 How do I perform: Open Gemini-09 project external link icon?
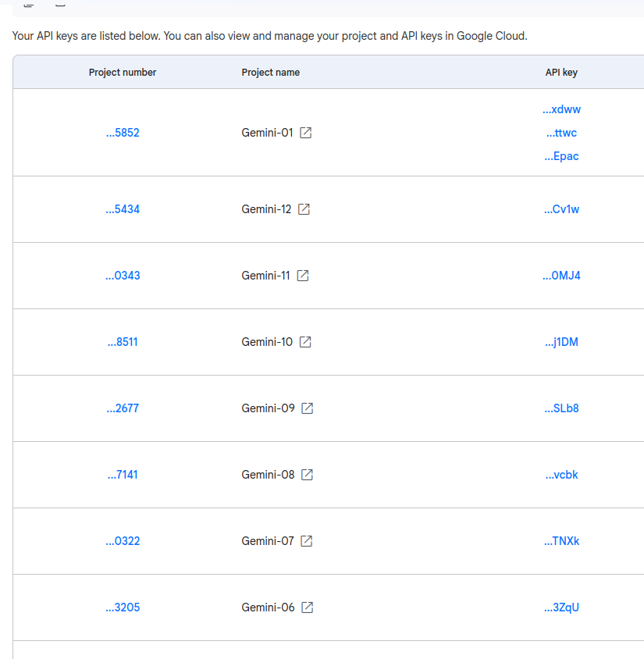click(x=307, y=408)
